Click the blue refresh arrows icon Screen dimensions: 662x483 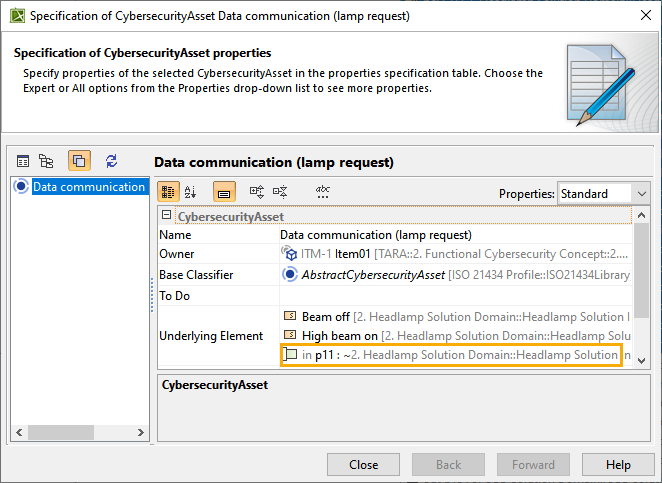click(111, 161)
